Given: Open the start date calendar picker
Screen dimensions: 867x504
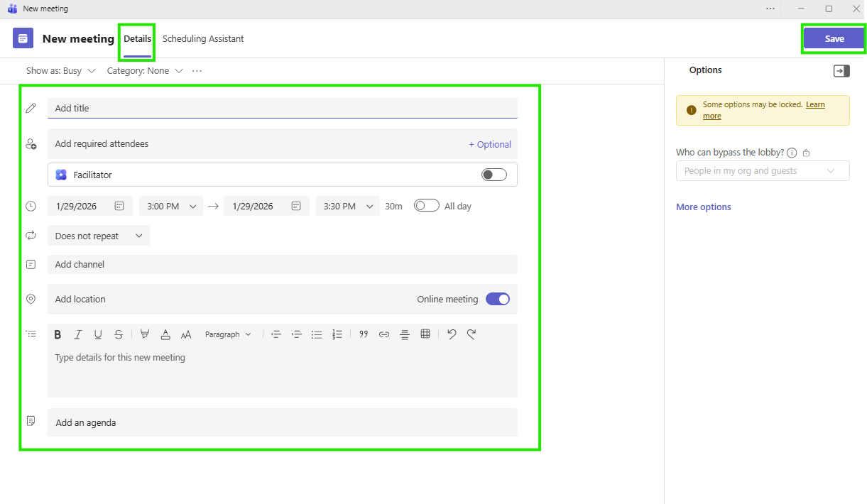Looking at the screenshot, I should (119, 206).
